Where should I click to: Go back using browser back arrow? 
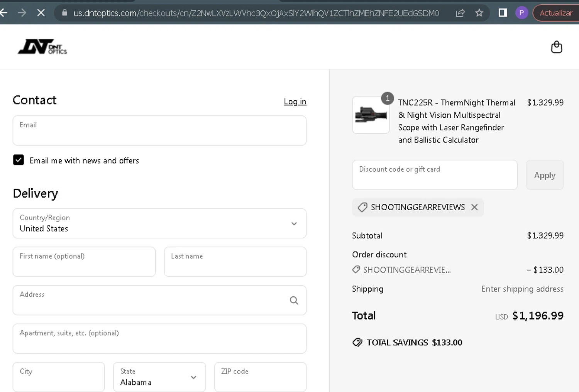pyautogui.click(x=3, y=13)
